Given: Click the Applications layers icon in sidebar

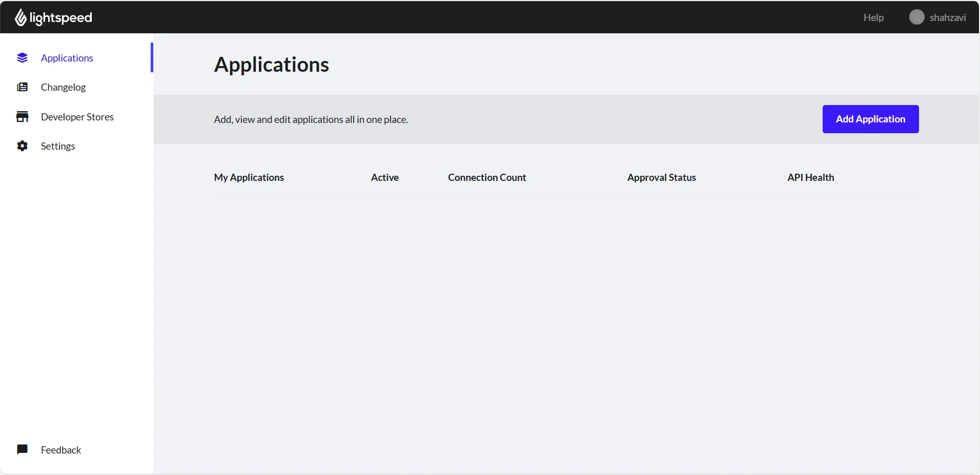Looking at the screenshot, I should coord(22,58).
